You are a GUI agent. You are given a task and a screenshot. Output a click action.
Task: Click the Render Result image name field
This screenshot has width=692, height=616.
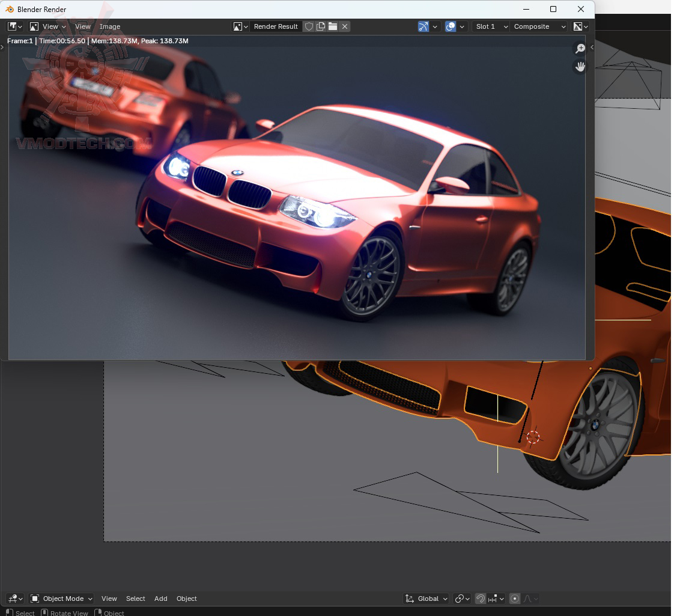pyautogui.click(x=276, y=26)
